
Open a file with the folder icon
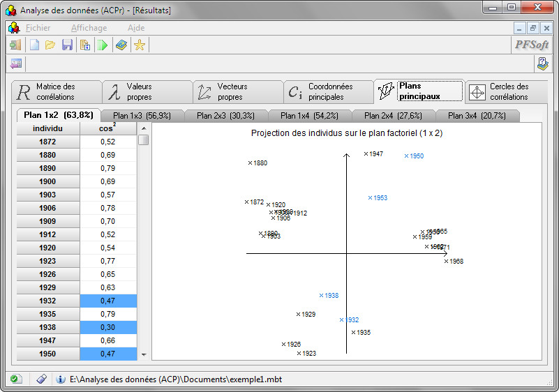(50, 45)
